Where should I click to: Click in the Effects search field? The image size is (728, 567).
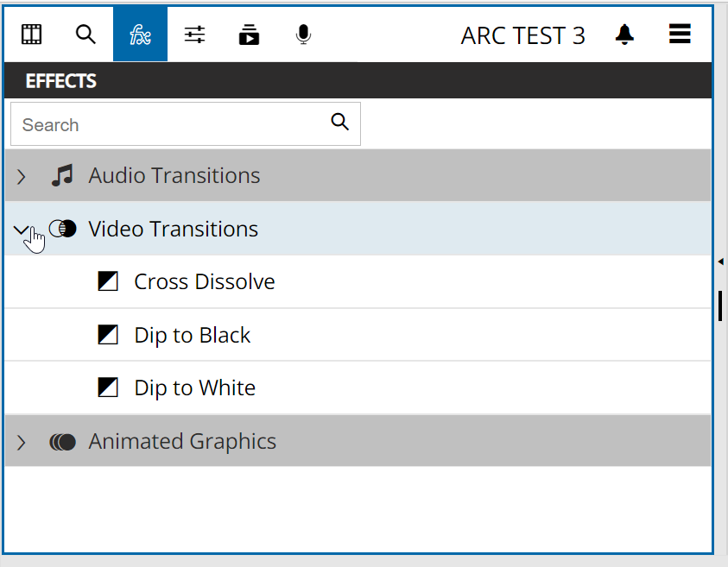tap(168, 125)
